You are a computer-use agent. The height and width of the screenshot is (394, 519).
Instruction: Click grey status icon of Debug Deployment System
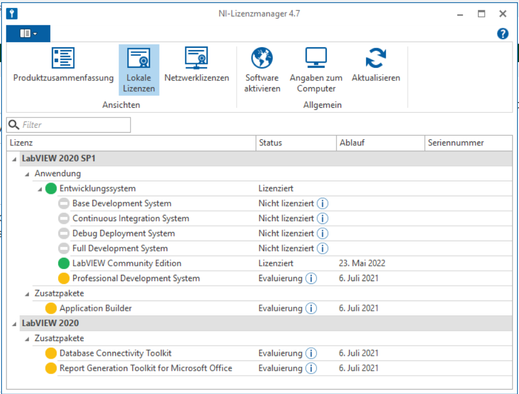(x=63, y=233)
